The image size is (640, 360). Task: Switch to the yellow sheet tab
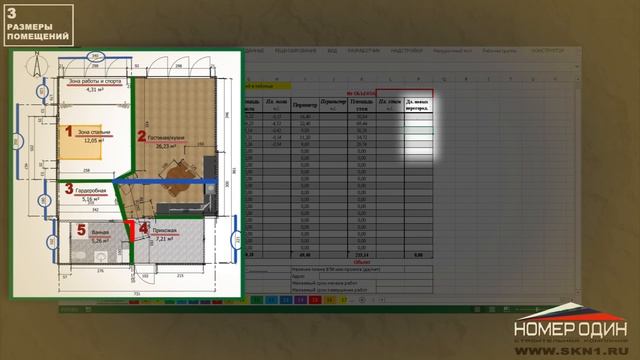click(x=344, y=300)
